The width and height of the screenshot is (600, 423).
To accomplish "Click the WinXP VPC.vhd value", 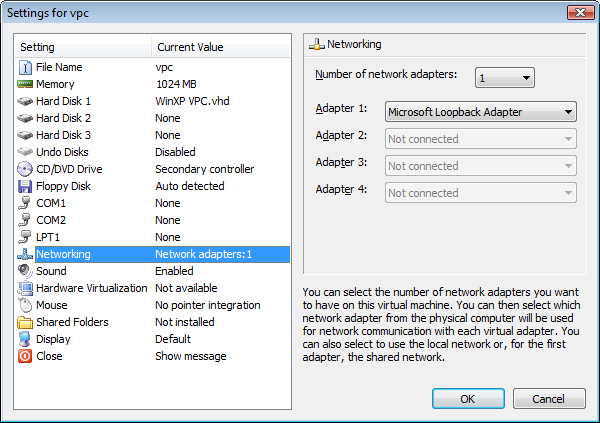I will click(192, 101).
